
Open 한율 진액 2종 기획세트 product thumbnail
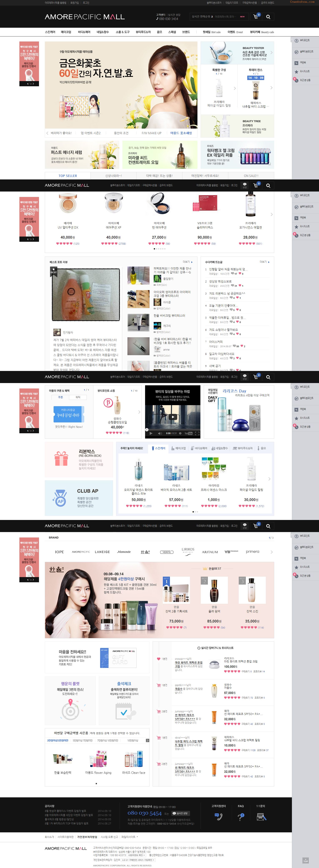point(176,590)
